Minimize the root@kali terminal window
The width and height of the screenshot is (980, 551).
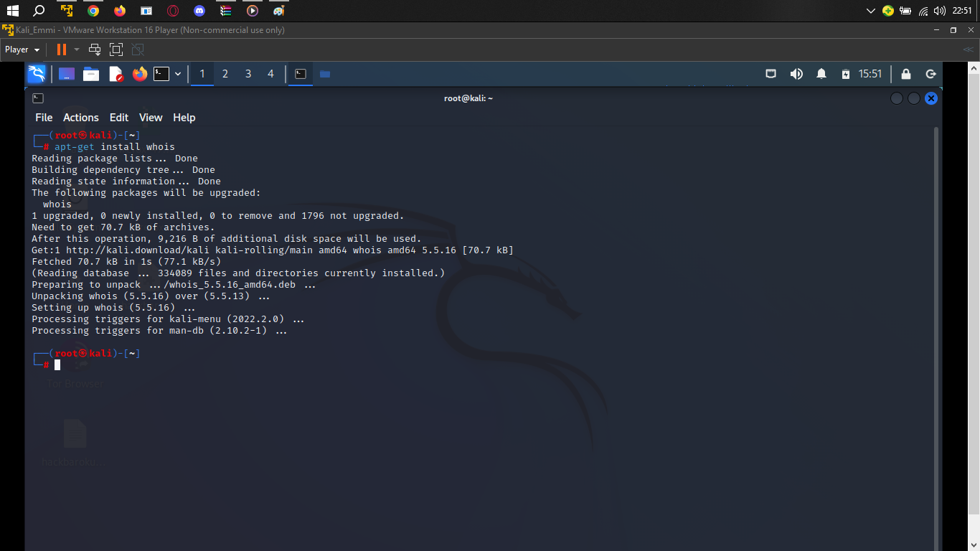[x=897, y=98]
